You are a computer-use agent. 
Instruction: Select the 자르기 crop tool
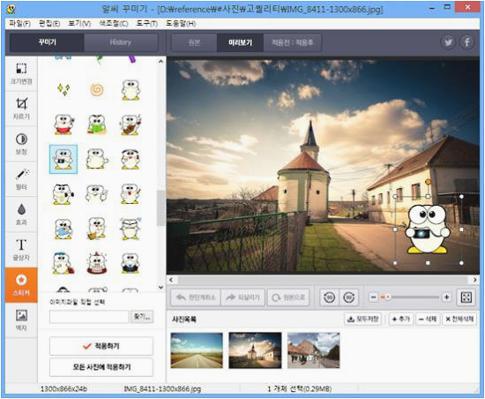[x=21, y=109]
